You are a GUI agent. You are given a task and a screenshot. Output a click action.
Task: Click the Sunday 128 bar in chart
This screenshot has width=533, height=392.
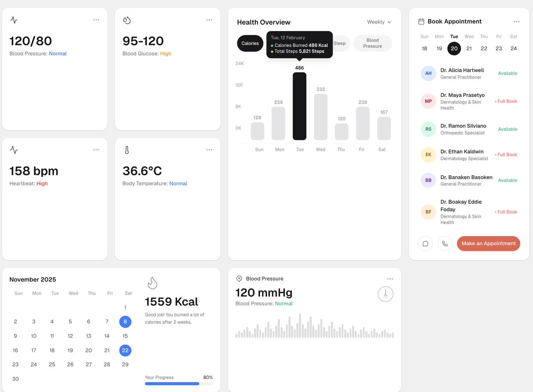(x=257, y=131)
